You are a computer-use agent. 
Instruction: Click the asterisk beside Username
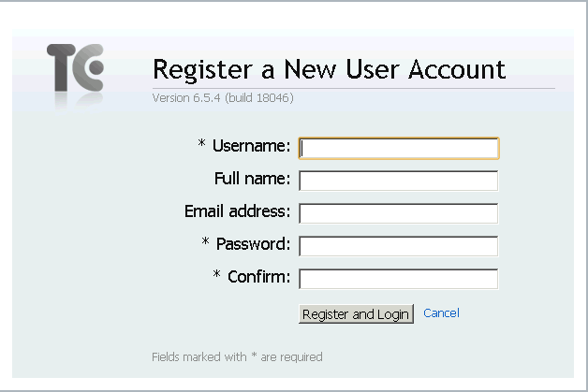click(201, 145)
